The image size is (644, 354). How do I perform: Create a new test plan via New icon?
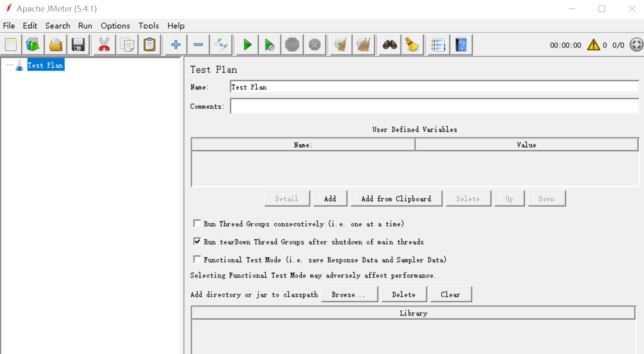pyautogui.click(x=11, y=45)
